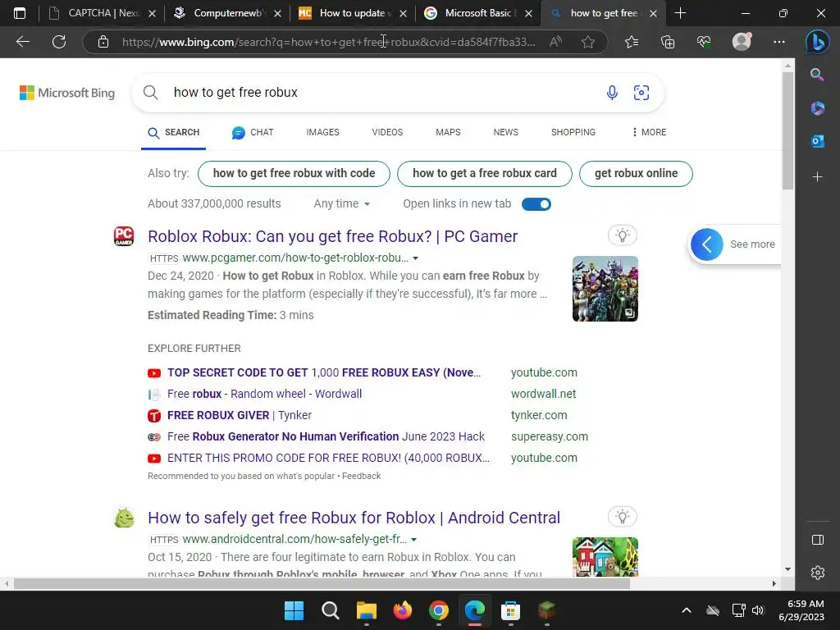Open the Favorites list icon
Viewport: 840px width, 630px height.
pos(632,42)
